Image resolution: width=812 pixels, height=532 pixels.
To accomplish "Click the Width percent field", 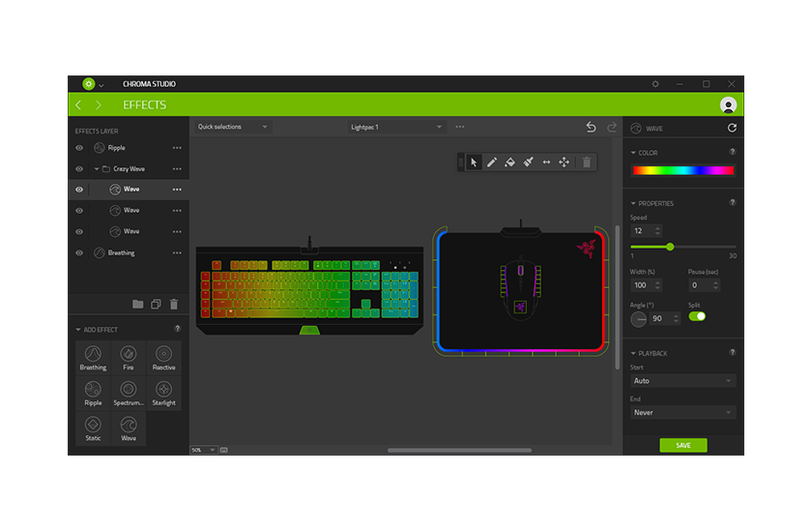I will pos(646,285).
